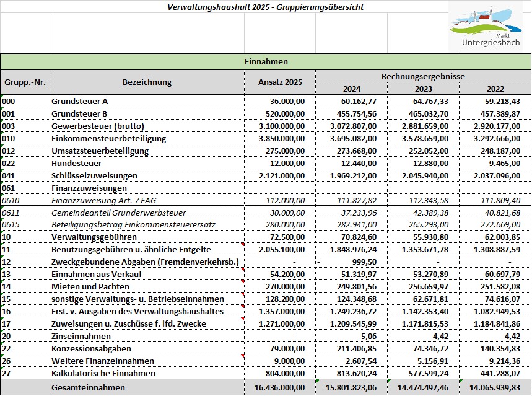
Task: Click the Ansatz value '2.121.000,00'
Action: coord(282,175)
